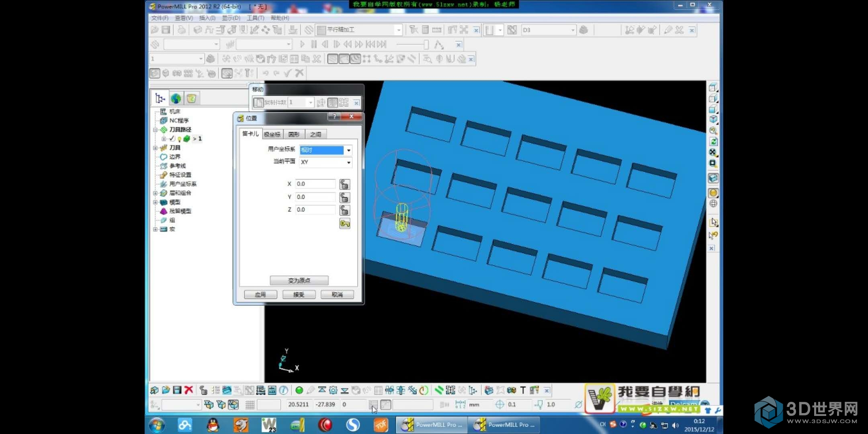Click fast forward simulation button
Image resolution: width=868 pixels, height=434 pixels.
pyautogui.click(x=359, y=44)
